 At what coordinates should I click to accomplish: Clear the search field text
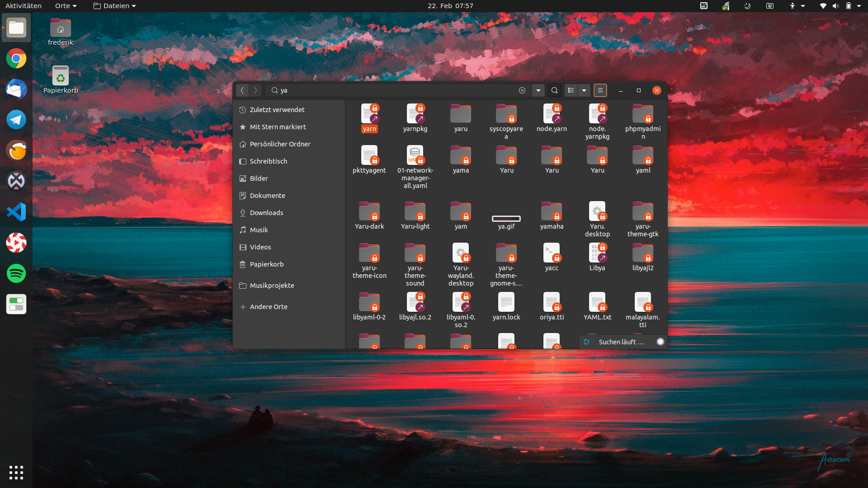coord(522,90)
